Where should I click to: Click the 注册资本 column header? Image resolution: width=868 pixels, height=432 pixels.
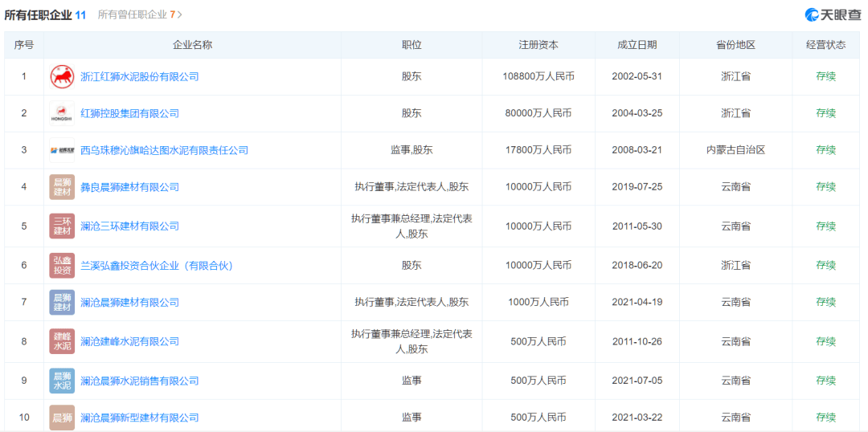pyautogui.click(x=538, y=45)
